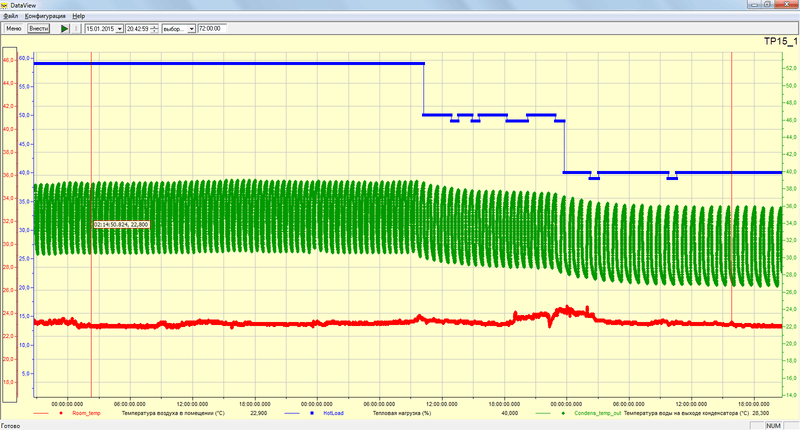This screenshot has height=430, width=800.
Task: Click the time spinner arrows beside 20:42:59
Action: click(154, 29)
